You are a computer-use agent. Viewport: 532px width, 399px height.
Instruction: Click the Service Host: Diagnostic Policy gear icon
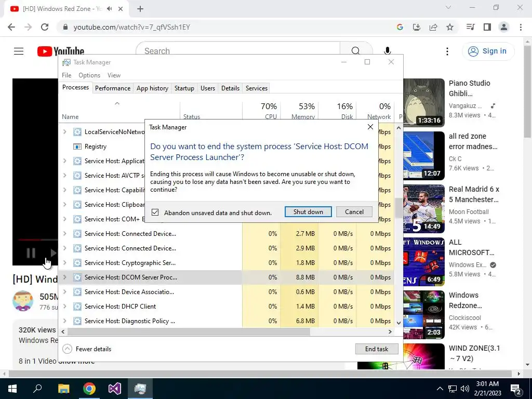pos(77,321)
